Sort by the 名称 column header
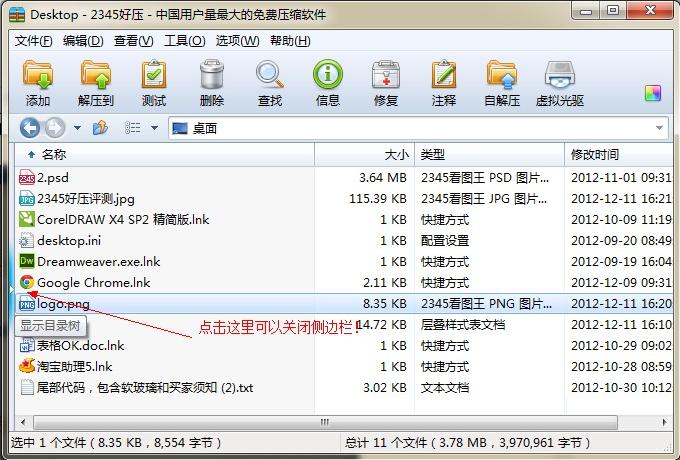This screenshot has width=680, height=460. tap(164, 155)
